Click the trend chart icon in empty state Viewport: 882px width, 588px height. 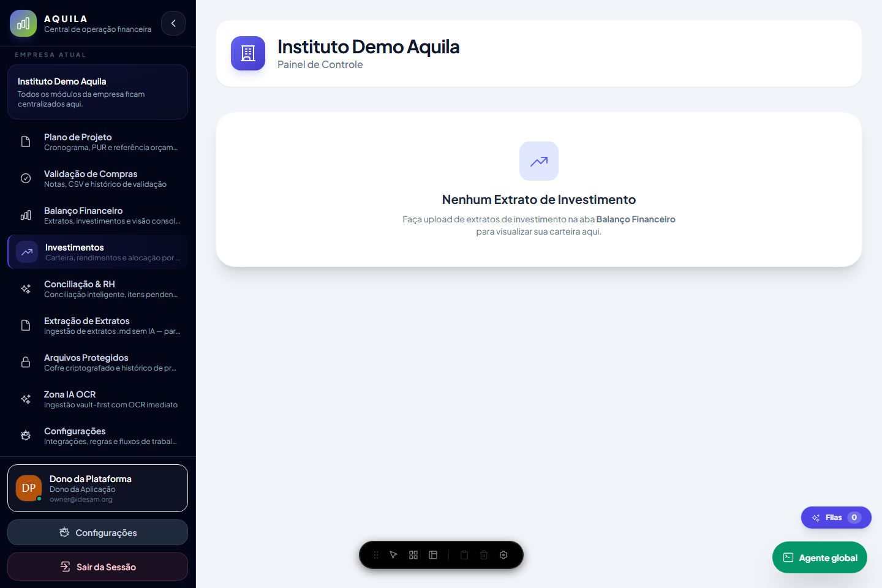point(539,161)
